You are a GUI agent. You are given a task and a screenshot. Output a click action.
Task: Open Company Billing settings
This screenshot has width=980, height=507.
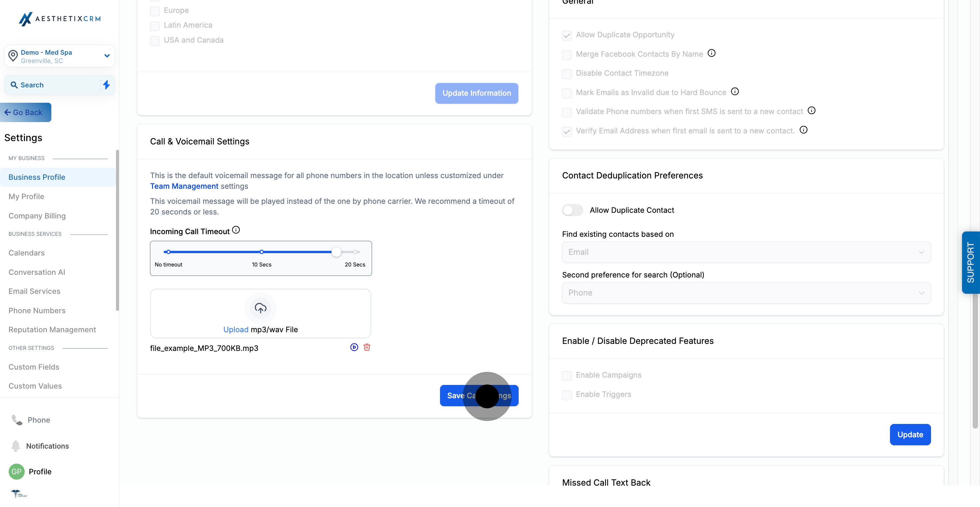[x=37, y=216]
